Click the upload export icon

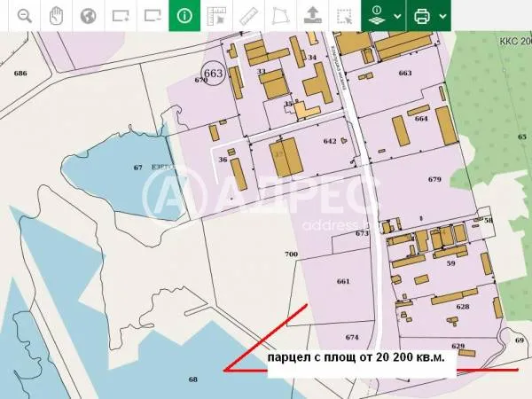[311, 16]
